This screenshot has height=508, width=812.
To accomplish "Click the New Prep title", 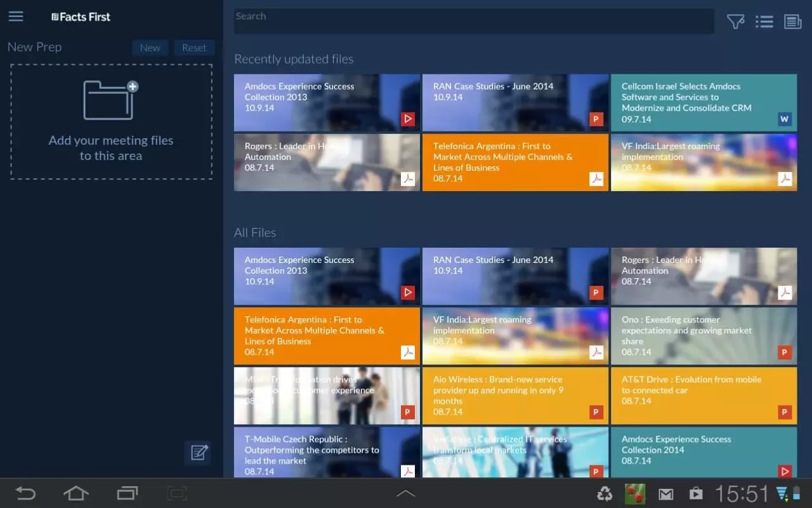I will [34, 47].
